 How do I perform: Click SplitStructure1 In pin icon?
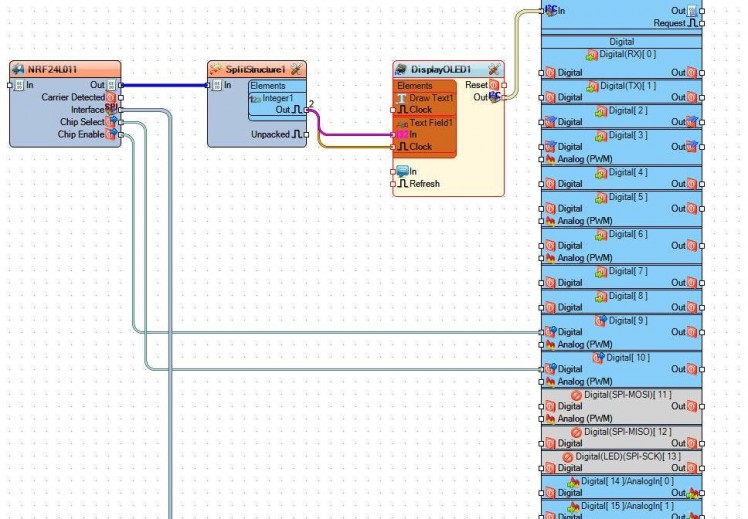coord(217,85)
